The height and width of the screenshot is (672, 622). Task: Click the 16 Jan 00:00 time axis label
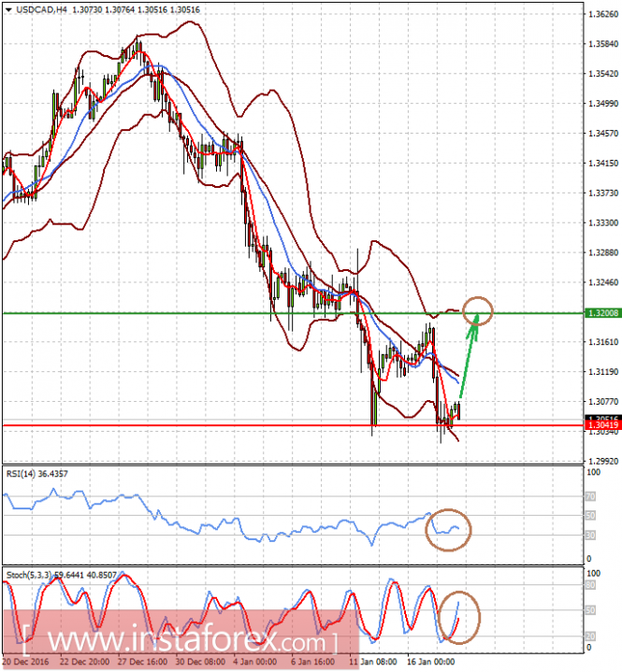pyautogui.click(x=430, y=662)
